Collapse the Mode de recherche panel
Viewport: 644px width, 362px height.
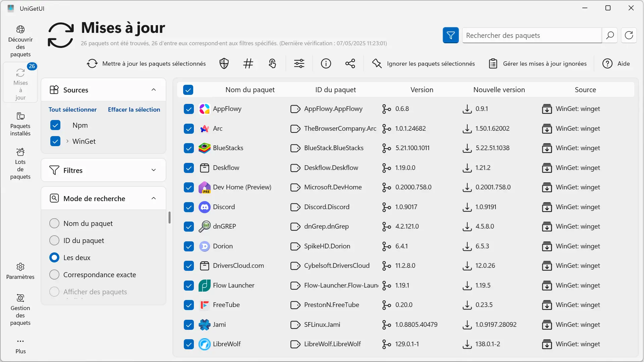tap(154, 198)
